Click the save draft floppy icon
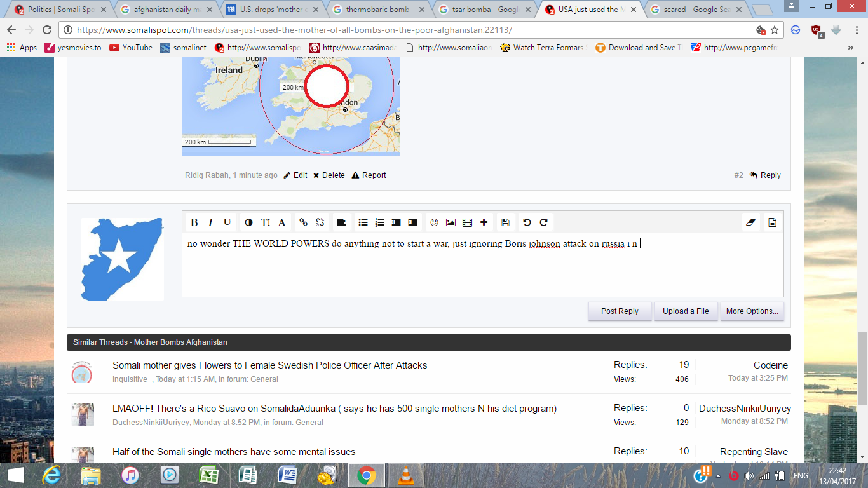 (x=505, y=222)
